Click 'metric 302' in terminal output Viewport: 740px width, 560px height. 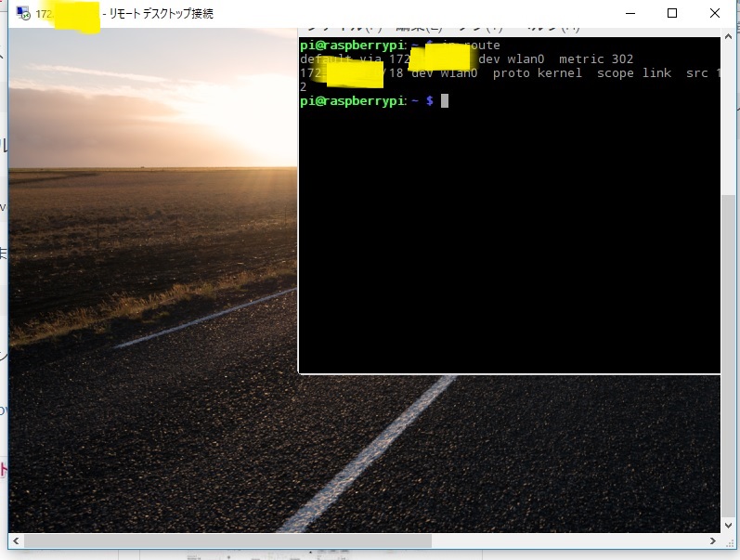[596, 59]
